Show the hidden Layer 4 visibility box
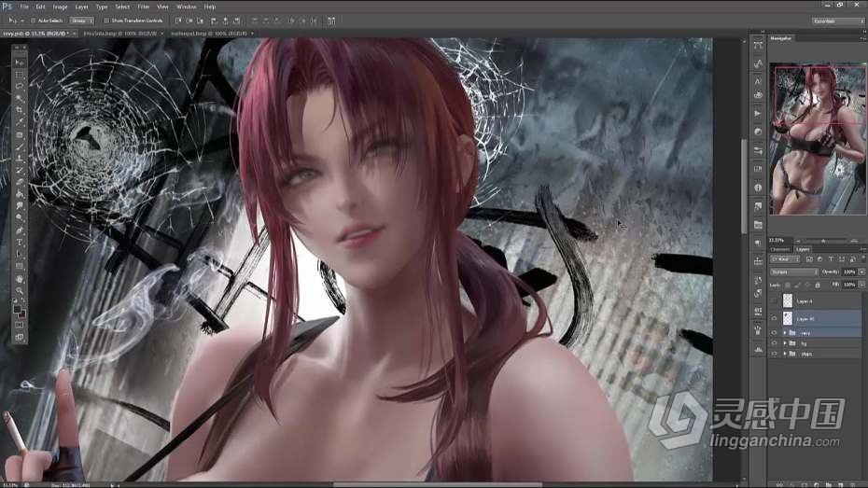 point(774,301)
